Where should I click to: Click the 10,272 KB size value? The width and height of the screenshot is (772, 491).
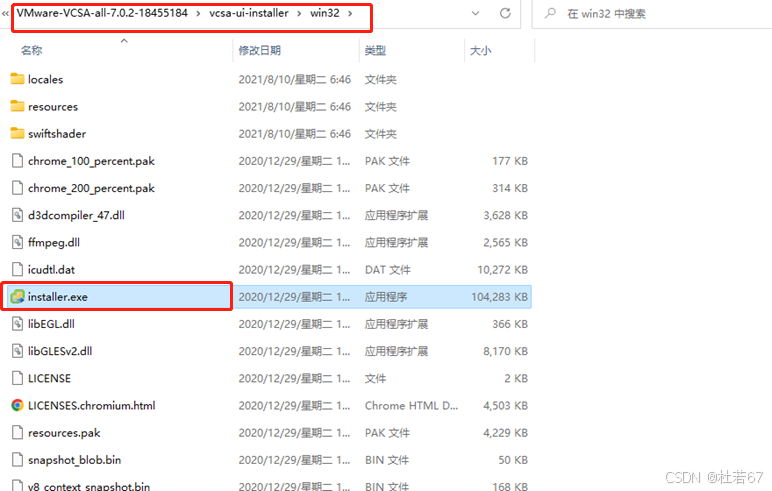click(502, 269)
